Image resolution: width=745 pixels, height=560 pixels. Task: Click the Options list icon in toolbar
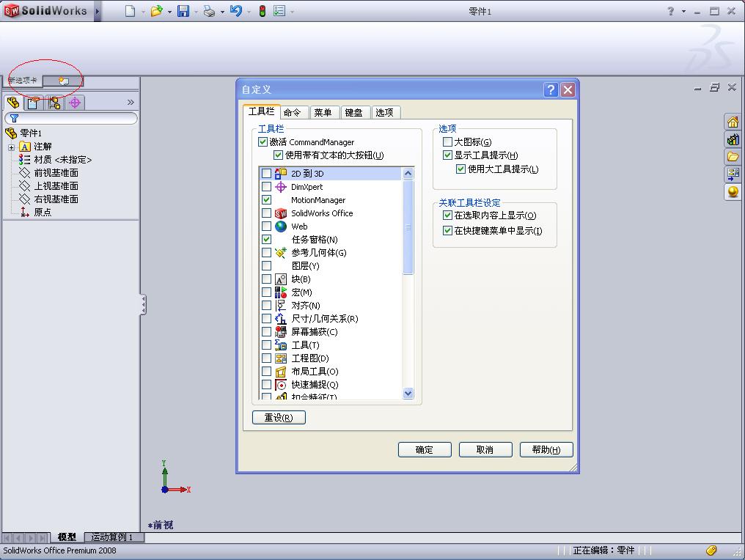pos(279,11)
